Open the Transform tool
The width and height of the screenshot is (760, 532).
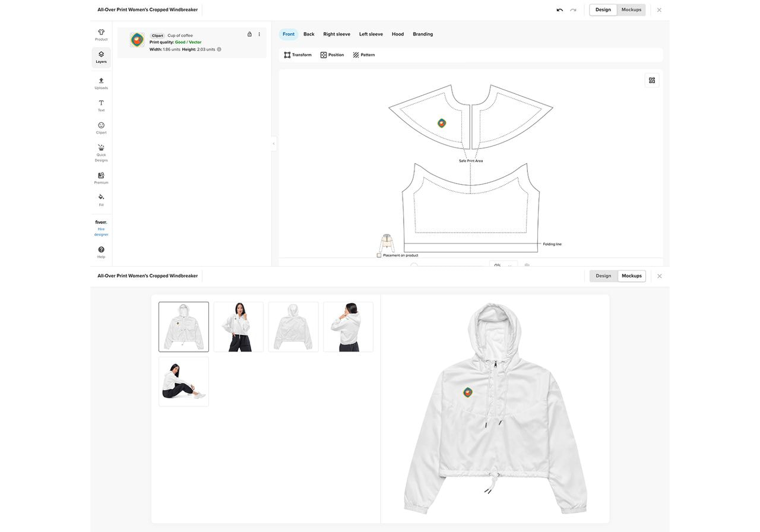pos(297,55)
